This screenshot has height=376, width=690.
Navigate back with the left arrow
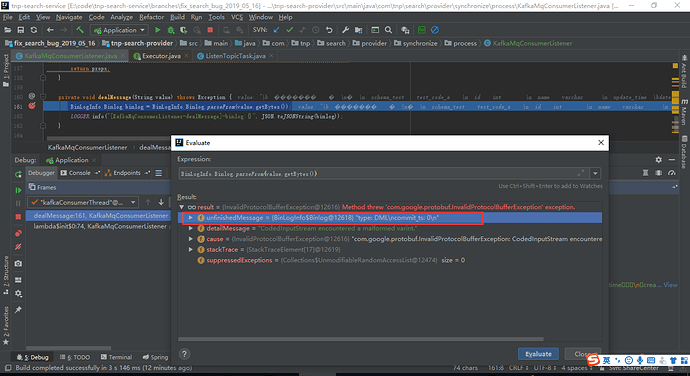[50, 30]
